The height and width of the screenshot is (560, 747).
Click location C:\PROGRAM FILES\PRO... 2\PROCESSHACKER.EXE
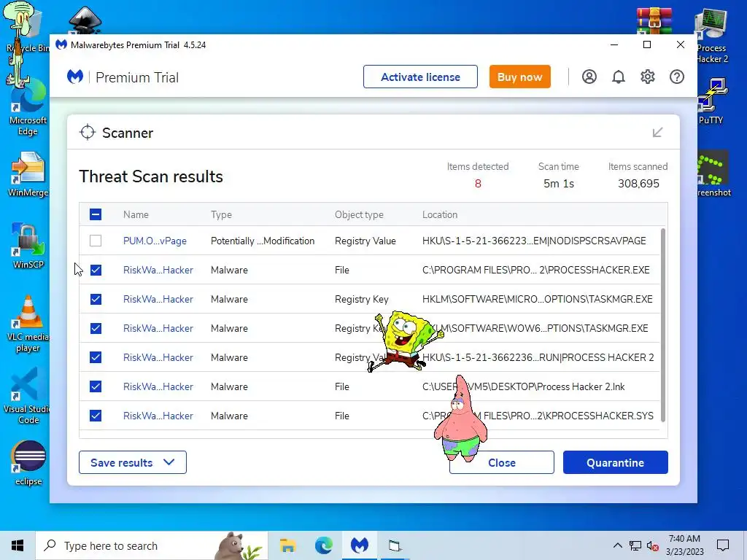[536, 270]
